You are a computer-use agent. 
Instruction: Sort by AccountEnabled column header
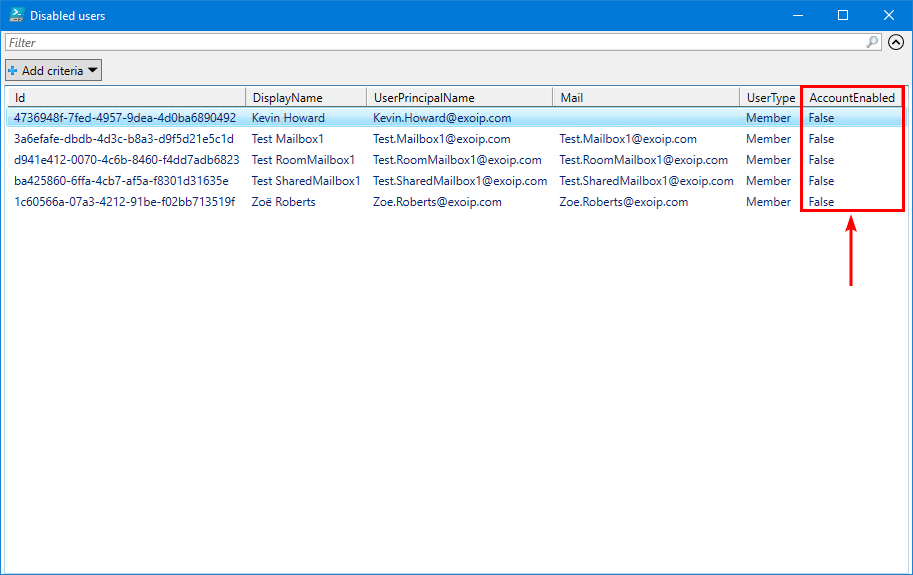(851, 98)
